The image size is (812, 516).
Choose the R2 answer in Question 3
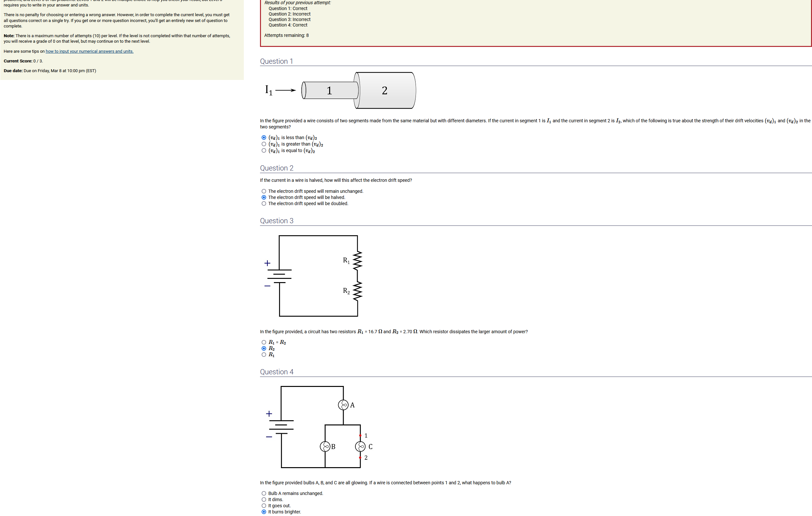(264, 348)
